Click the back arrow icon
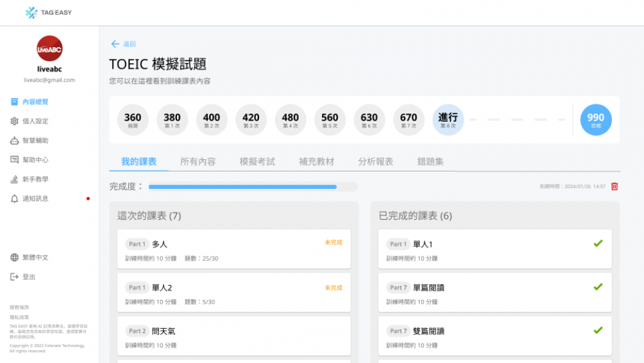Viewport: 644px width, 363px height. tap(115, 44)
